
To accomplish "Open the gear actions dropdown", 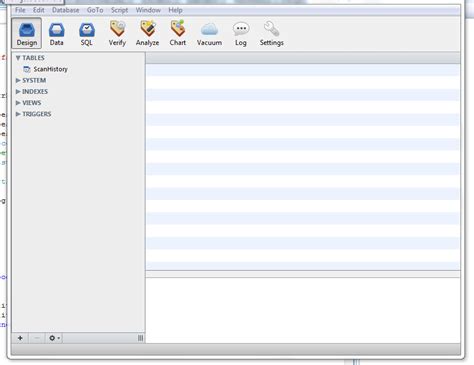I will [x=54, y=338].
